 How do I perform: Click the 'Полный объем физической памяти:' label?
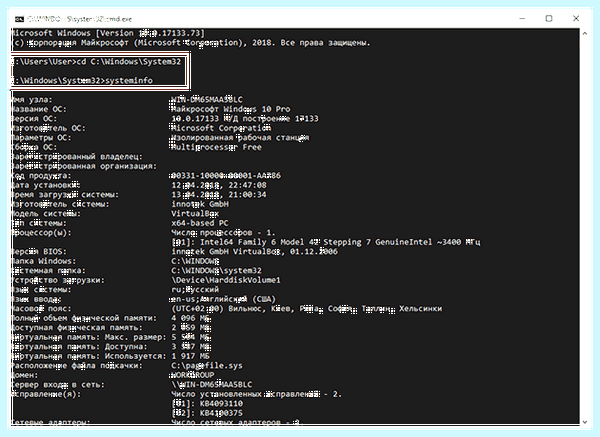[x=84, y=318]
